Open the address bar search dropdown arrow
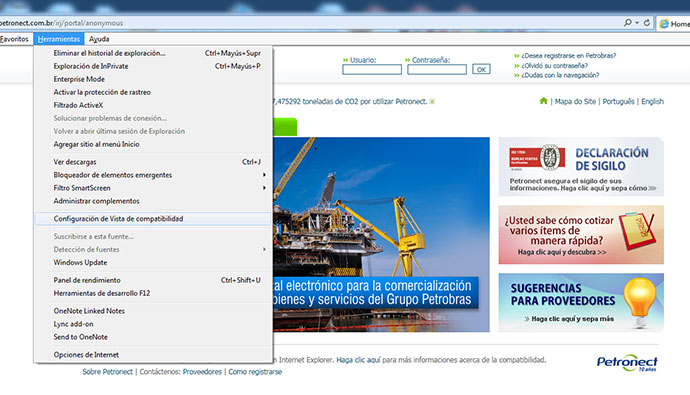This screenshot has height=395, width=690. coord(637,23)
